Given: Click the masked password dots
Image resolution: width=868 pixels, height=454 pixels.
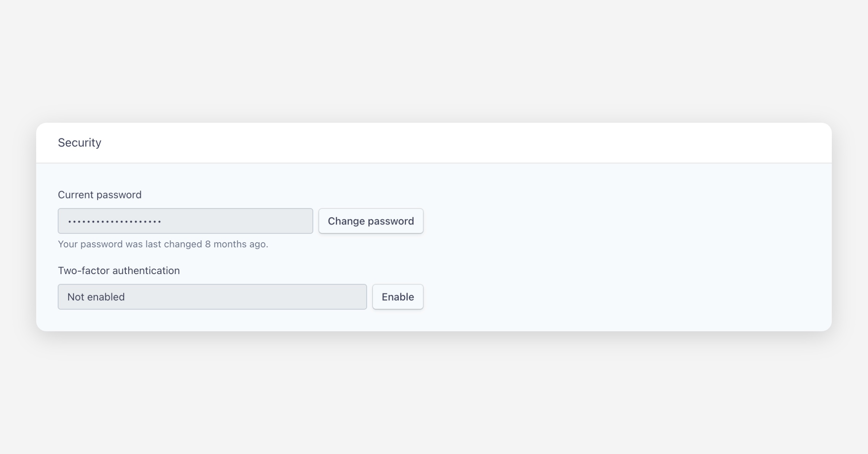Looking at the screenshot, I should tap(114, 221).
